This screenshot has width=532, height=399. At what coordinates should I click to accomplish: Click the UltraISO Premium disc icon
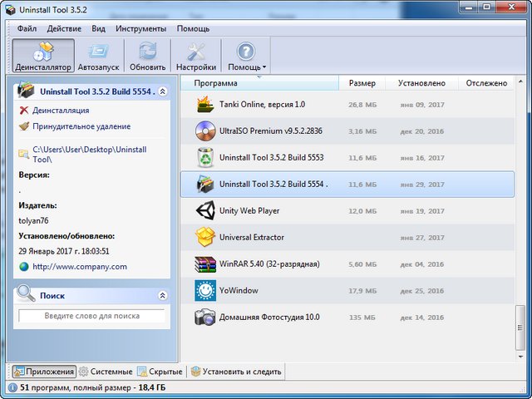coord(205,131)
